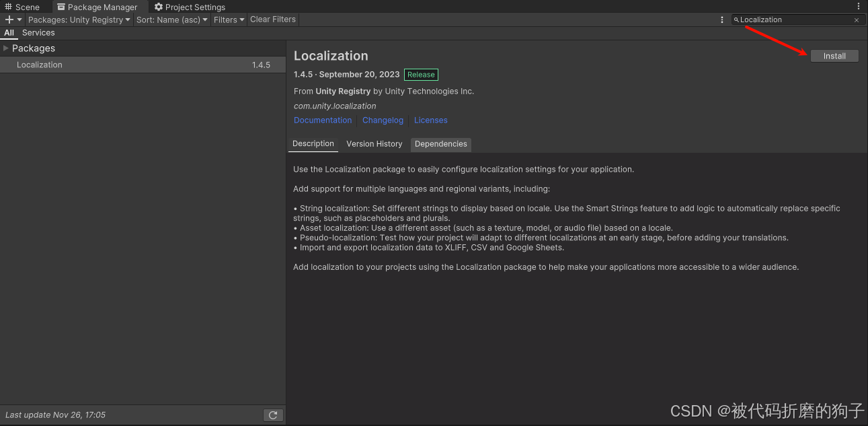Open the Sort: Name (asc) dropdown
This screenshot has width=868, height=426.
(172, 20)
